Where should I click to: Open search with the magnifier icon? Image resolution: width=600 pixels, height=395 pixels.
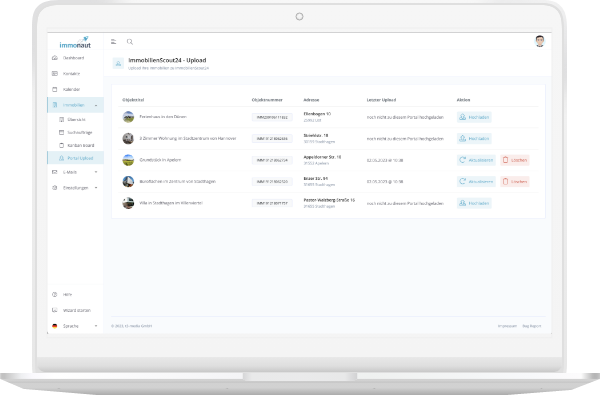click(x=130, y=42)
